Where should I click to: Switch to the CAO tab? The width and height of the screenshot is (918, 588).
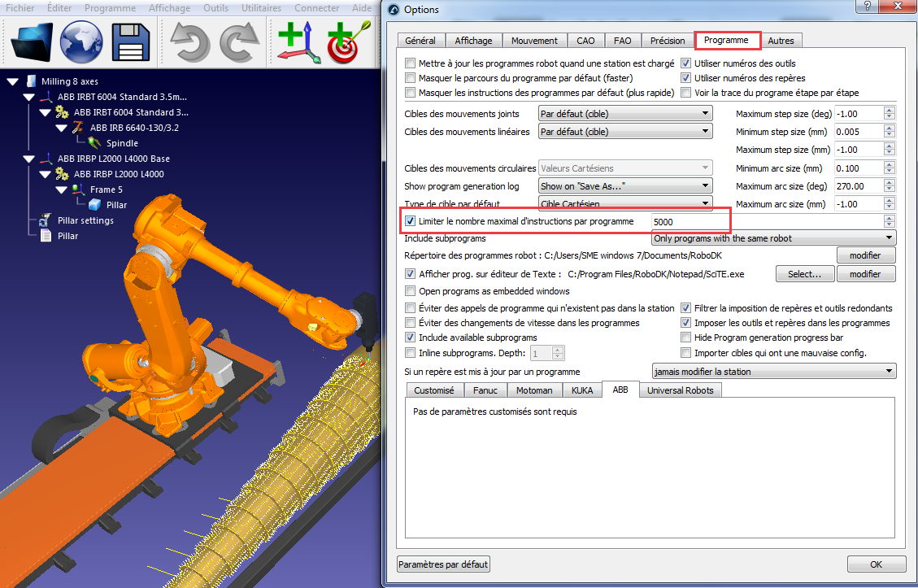coord(585,41)
